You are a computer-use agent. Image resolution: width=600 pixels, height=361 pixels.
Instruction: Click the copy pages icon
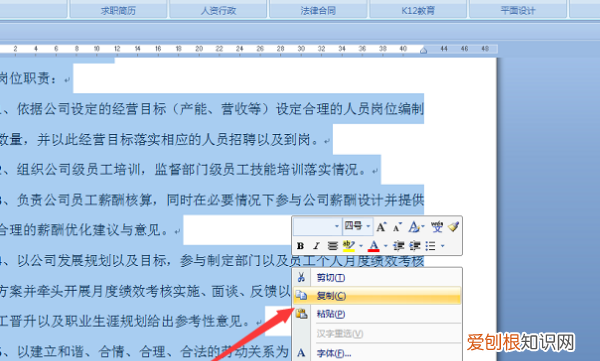click(x=301, y=296)
